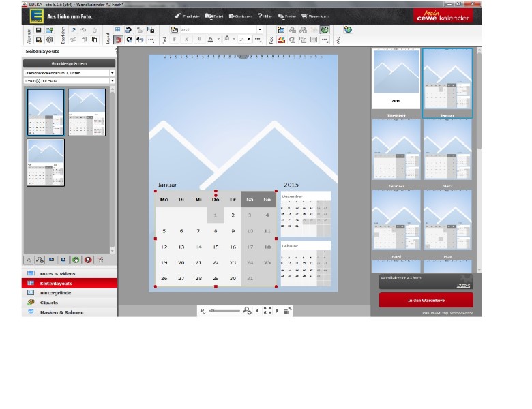Open the project settings gear icon

click(50, 40)
